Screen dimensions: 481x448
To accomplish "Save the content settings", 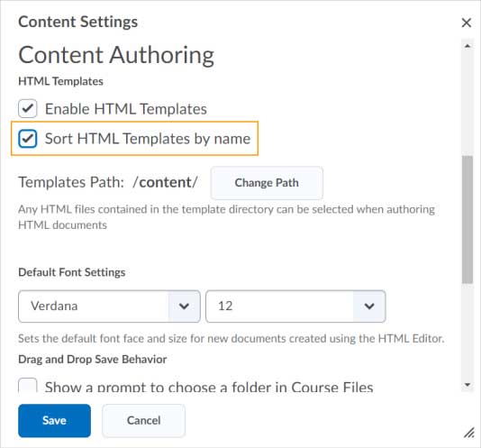I will pos(55,420).
